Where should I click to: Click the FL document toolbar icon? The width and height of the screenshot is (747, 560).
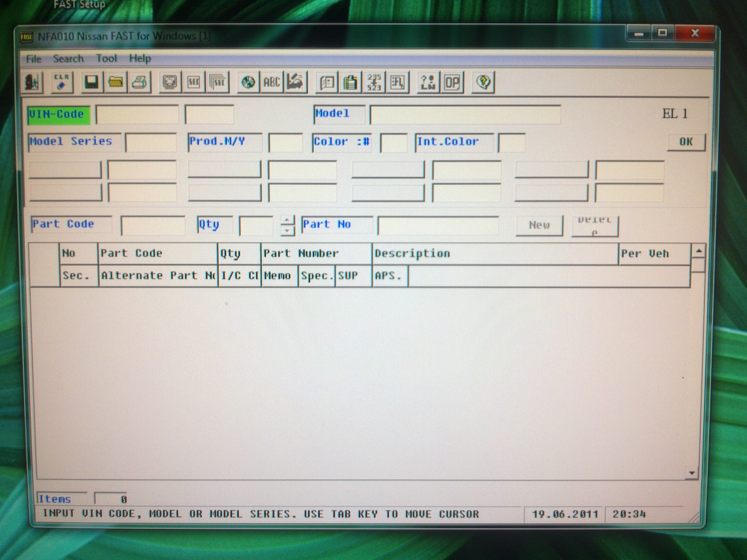[398, 82]
